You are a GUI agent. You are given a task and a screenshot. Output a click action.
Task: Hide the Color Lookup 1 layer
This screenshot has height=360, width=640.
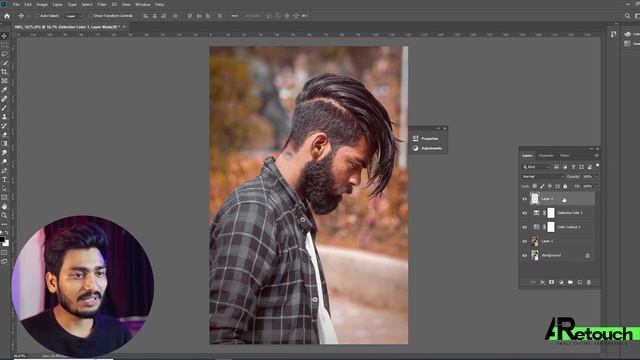click(524, 227)
